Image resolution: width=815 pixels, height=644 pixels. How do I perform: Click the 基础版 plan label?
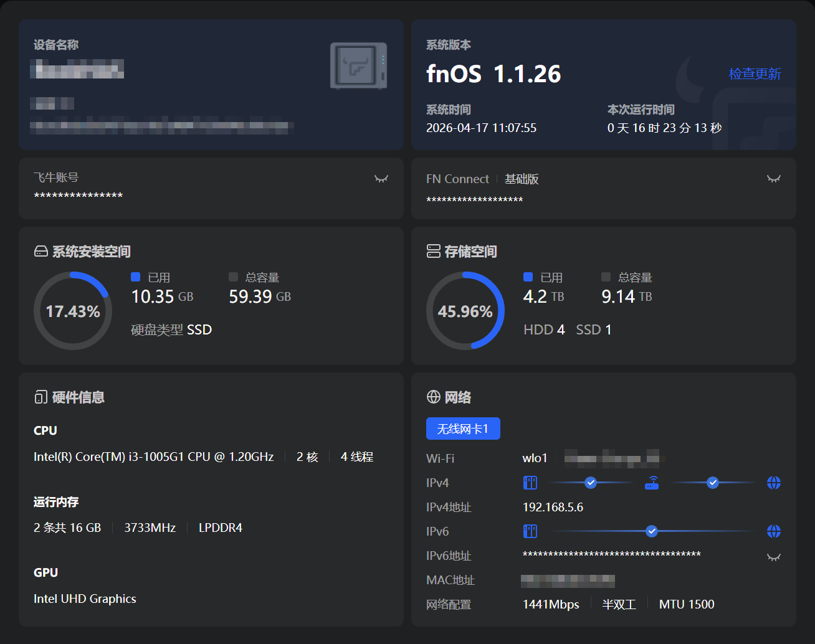(522, 179)
